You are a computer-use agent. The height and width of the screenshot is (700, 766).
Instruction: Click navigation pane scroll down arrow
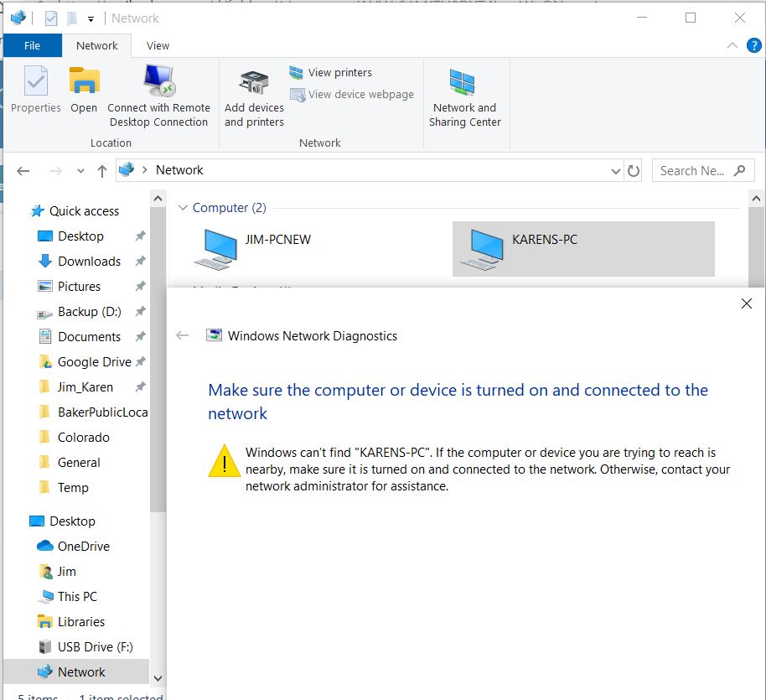point(158,678)
